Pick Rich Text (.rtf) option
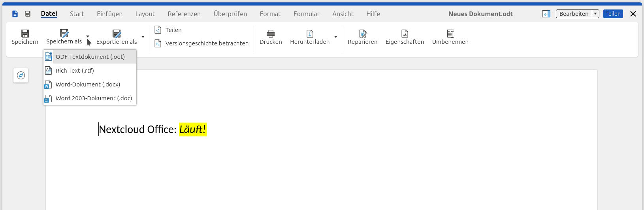The image size is (644, 210). pos(75,71)
